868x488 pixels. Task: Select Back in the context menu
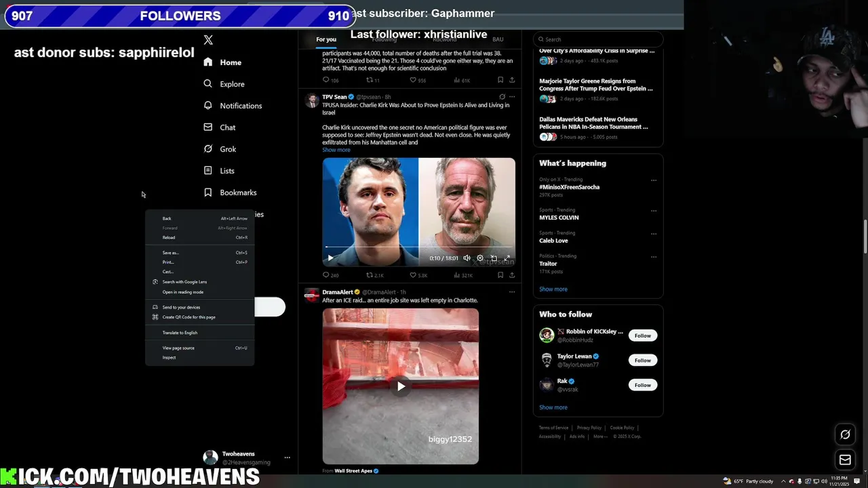pos(199,218)
